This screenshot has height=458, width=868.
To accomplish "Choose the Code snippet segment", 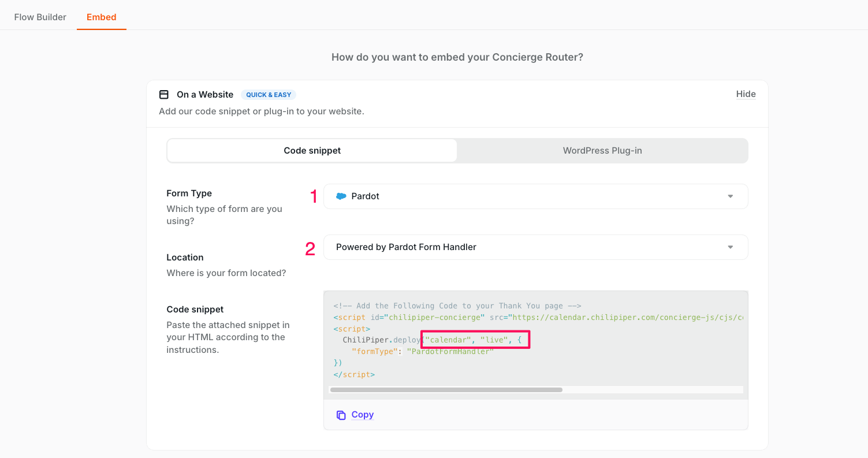I will [312, 151].
